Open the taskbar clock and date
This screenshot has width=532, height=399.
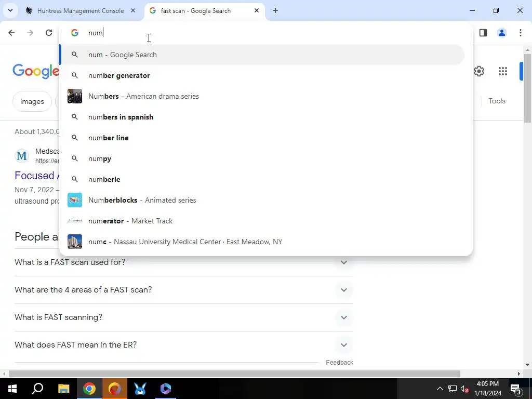click(487, 389)
